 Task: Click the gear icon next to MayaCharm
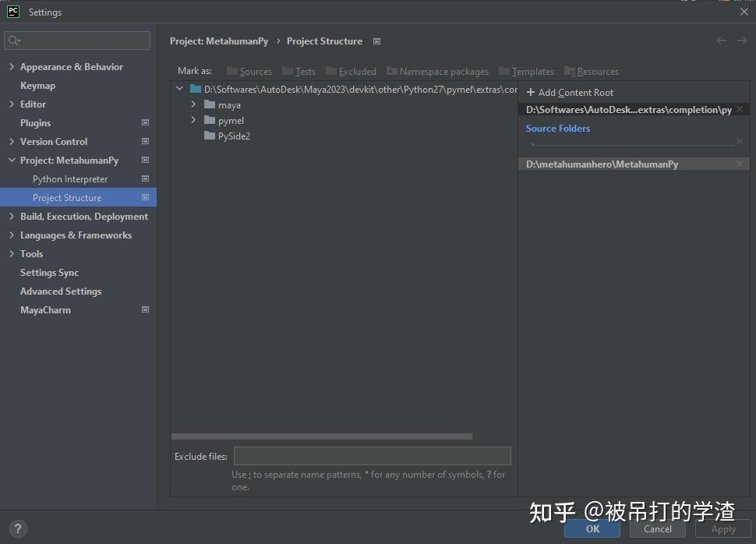pos(145,309)
